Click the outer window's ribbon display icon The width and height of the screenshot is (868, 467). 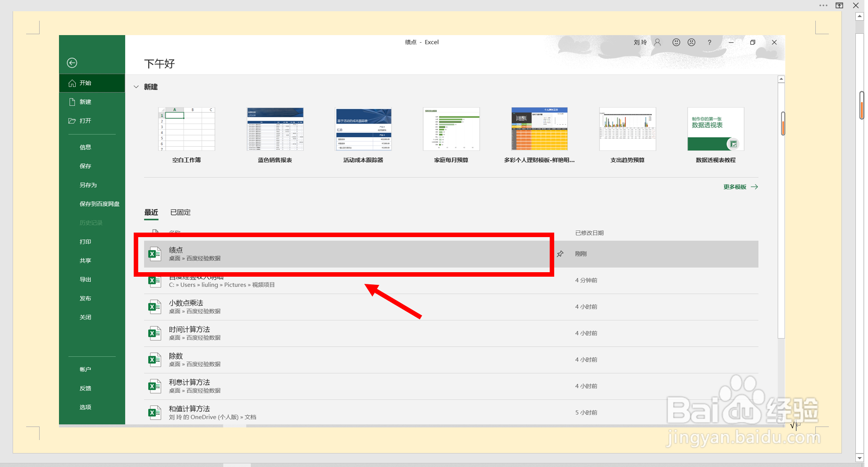coord(840,5)
